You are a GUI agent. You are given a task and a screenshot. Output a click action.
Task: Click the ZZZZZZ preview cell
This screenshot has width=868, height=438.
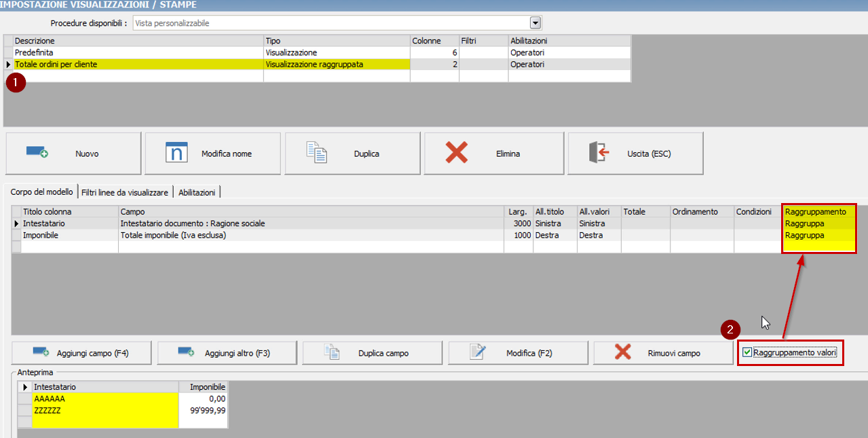(105, 410)
